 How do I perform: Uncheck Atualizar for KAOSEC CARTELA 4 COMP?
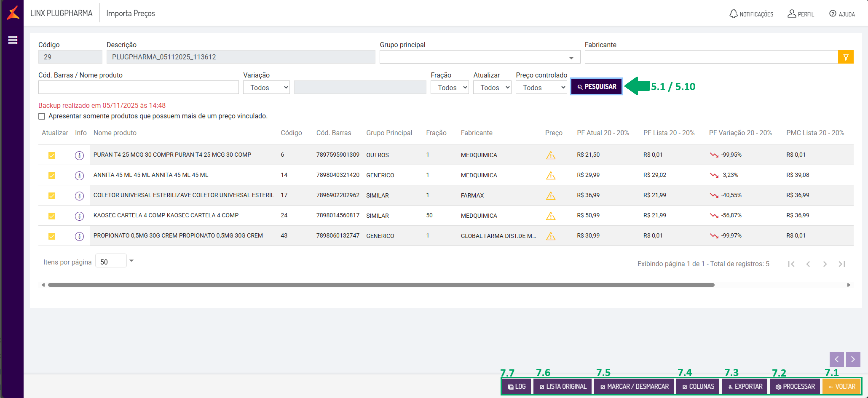(x=52, y=216)
